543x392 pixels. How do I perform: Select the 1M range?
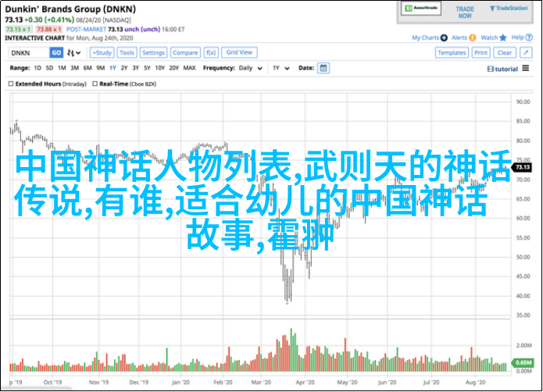[62, 68]
